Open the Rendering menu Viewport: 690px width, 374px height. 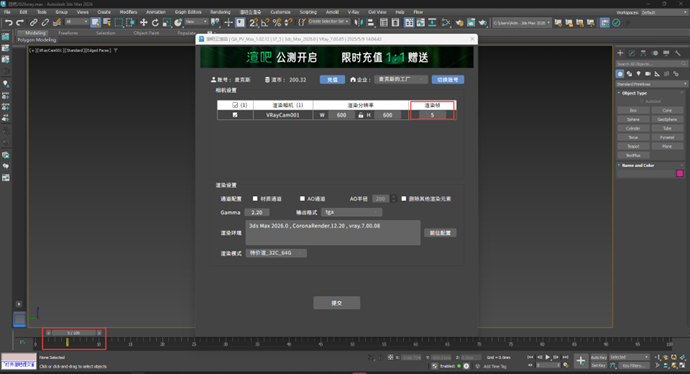tap(220, 12)
